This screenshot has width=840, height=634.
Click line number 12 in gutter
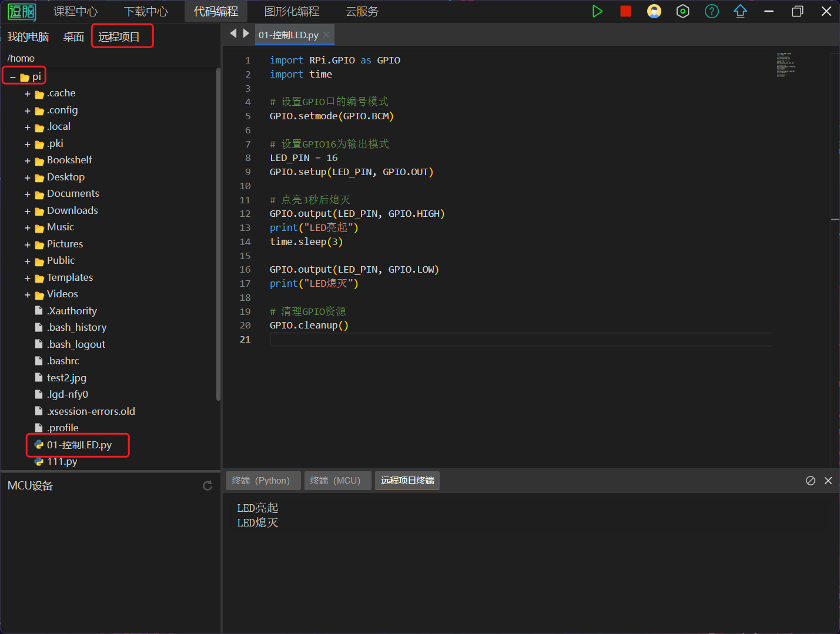click(245, 214)
